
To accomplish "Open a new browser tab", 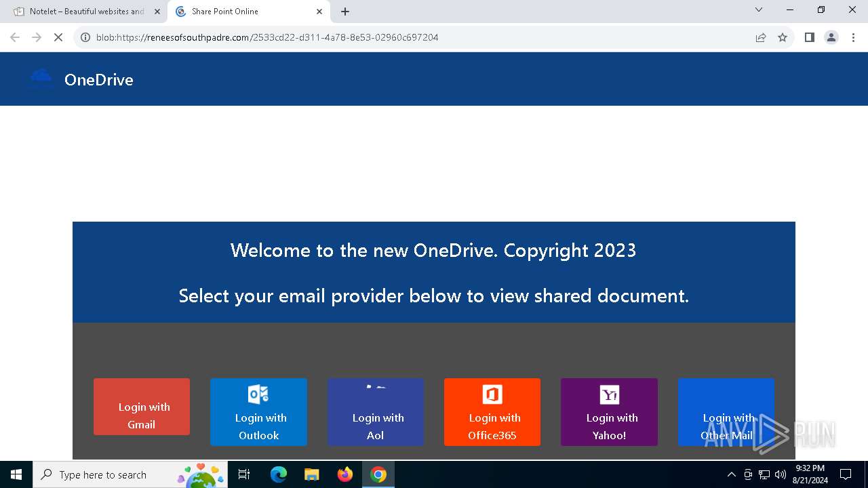I will coord(345,12).
